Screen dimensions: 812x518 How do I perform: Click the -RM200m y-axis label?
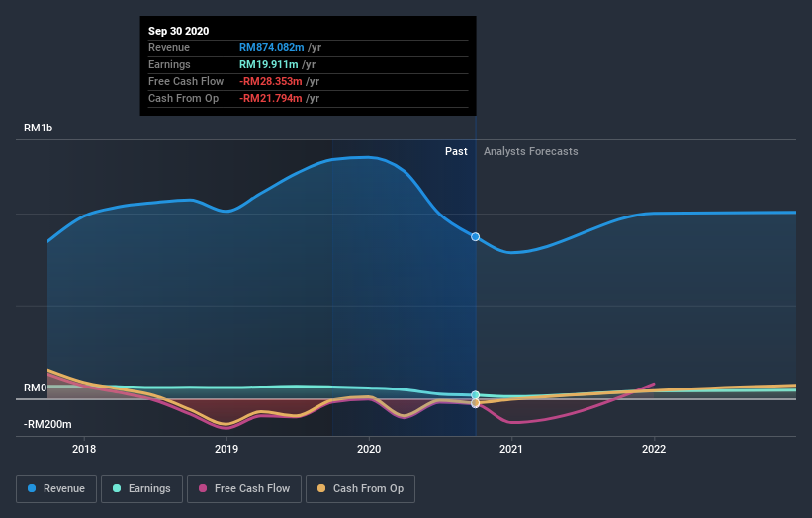[x=47, y=424]
